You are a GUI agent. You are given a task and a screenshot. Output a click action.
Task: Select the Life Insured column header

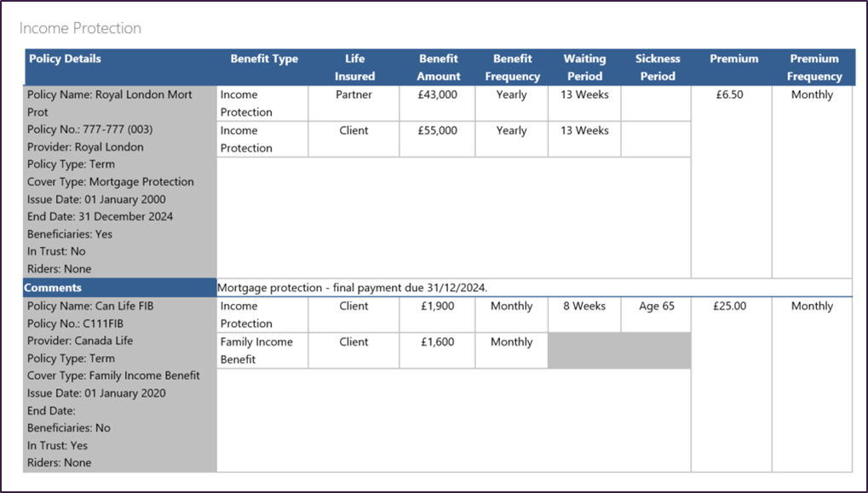click(354, 66)
